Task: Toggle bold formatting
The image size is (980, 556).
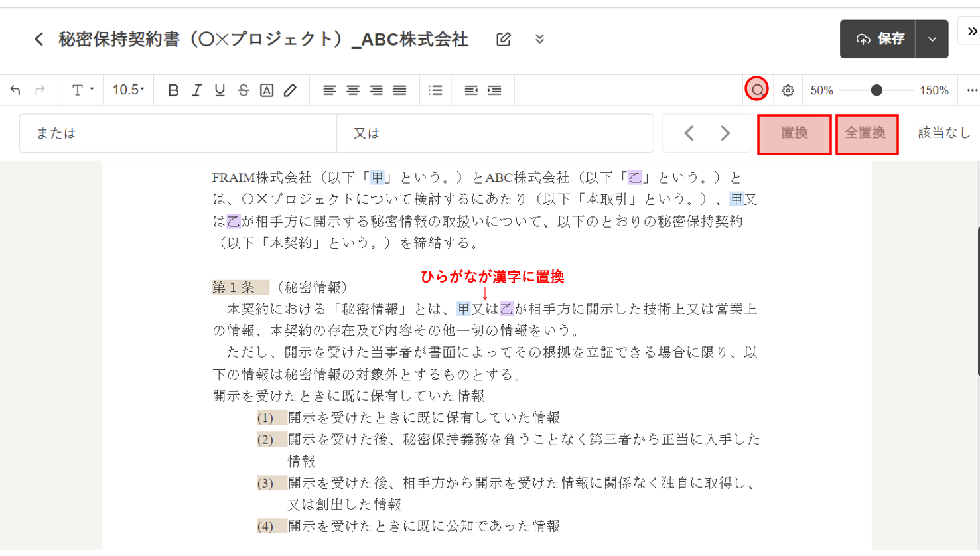Action: coord(173,90)
